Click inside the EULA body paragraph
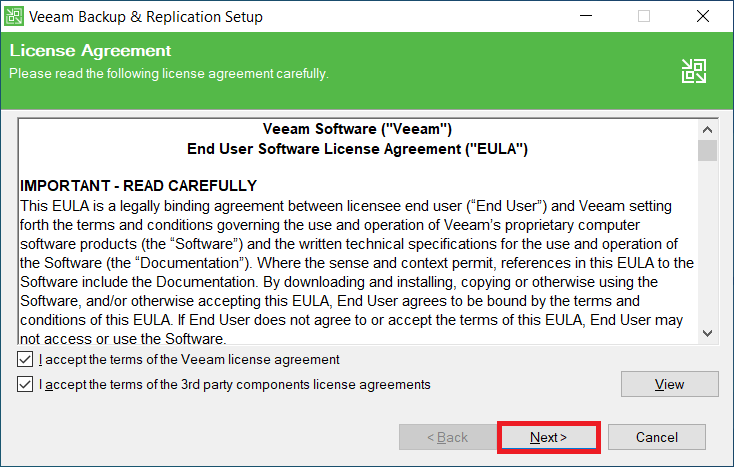The image size is (734, 467). 350,263
